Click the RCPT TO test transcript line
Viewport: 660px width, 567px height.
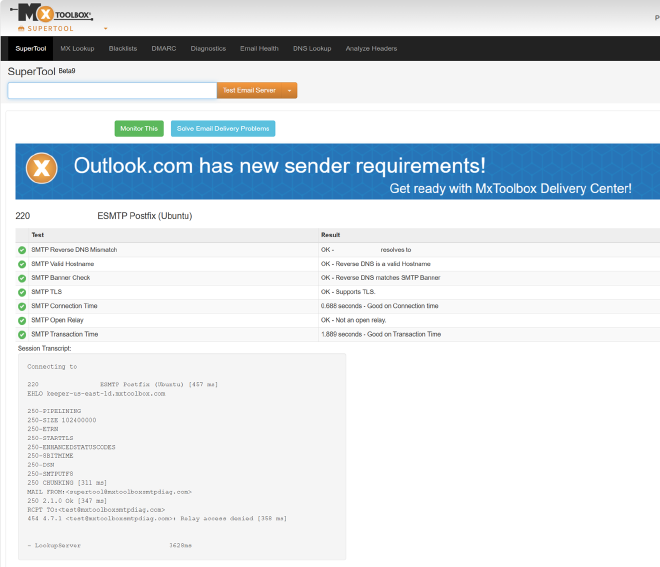pos(96,510)
